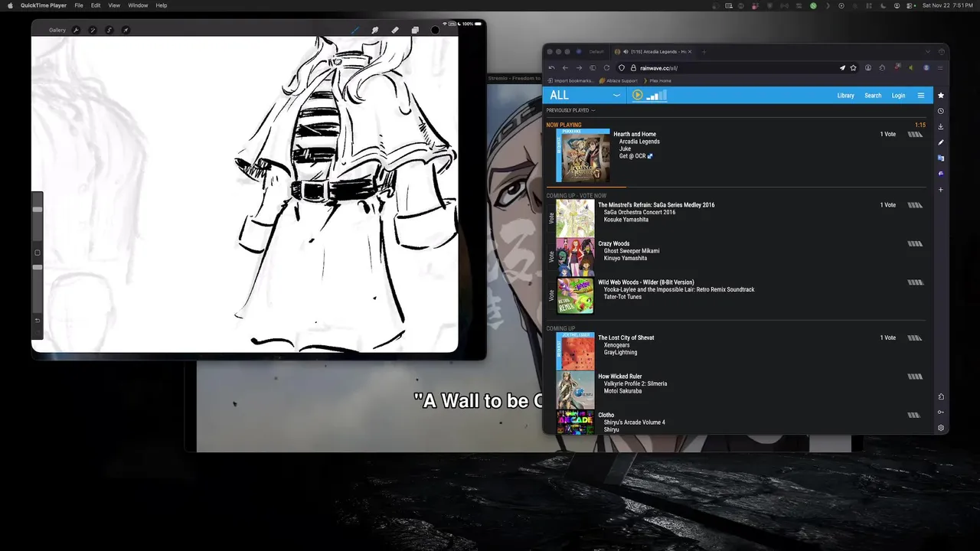Open Get @ OCR link
Image resolution: width=980 pixels, height=551 pixels.
click(x=635, y=156)
